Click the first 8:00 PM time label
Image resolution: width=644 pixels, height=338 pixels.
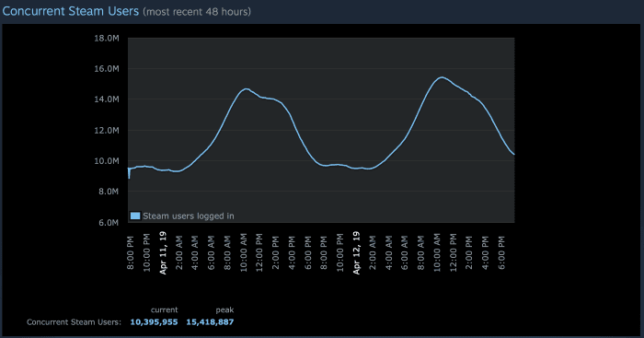(x=131, y=252)
